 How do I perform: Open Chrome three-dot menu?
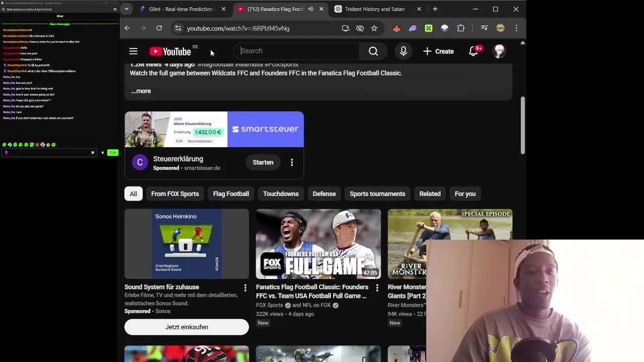coord(516,28)
